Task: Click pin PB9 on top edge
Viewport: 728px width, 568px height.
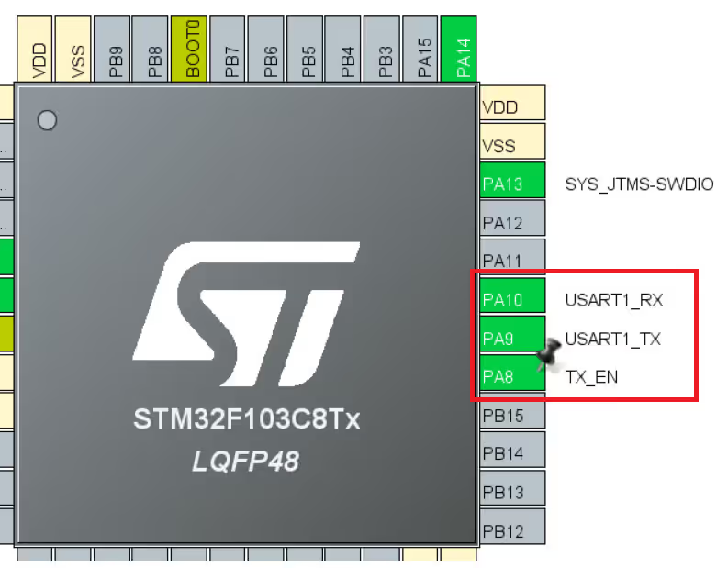Action: (x=111, y=49)
